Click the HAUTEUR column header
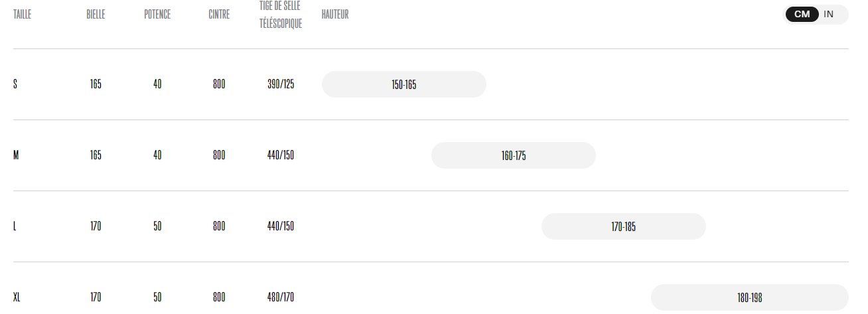This screenshot has height=314, width=868. pyautogui.click(x=335, y=15)
